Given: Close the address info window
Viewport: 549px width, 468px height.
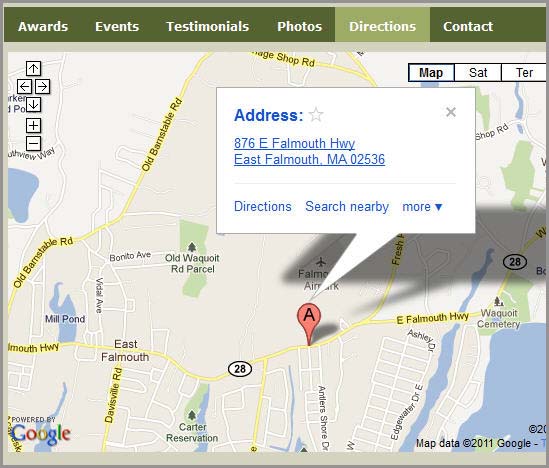Looking at the screenshot, I should [451, 112].
